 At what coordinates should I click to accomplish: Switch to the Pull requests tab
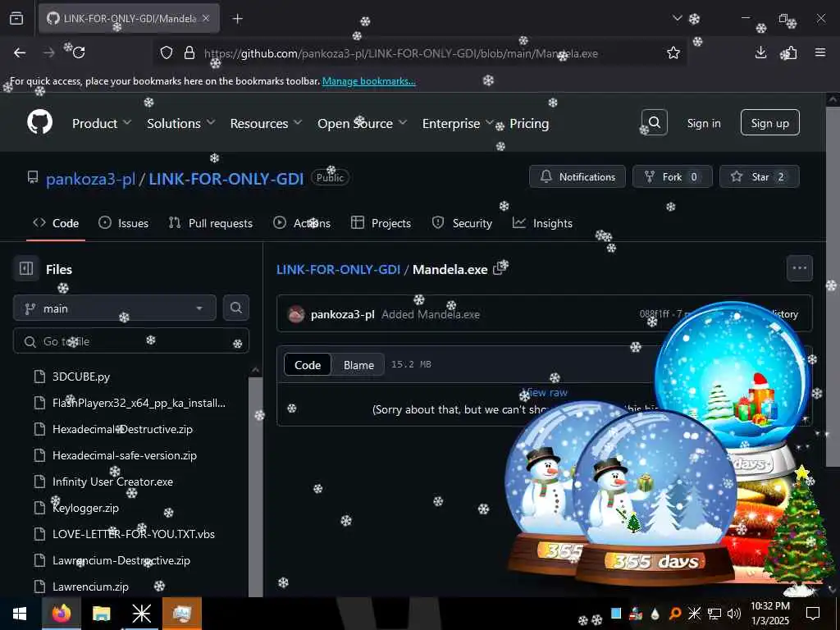(211, 223)
